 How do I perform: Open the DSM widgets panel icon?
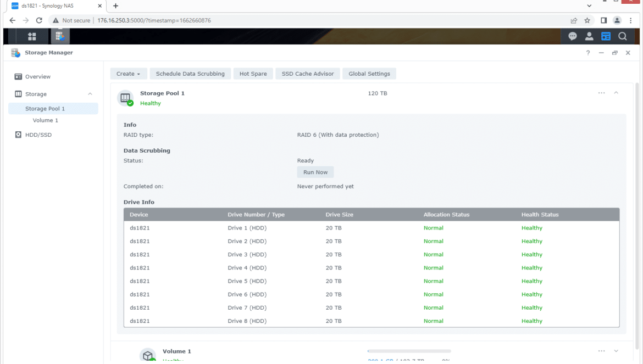point(606,36)
